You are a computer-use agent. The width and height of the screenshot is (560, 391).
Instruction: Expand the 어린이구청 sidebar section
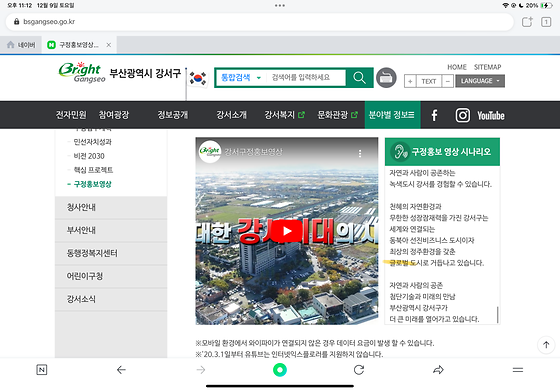click(111, 276)
